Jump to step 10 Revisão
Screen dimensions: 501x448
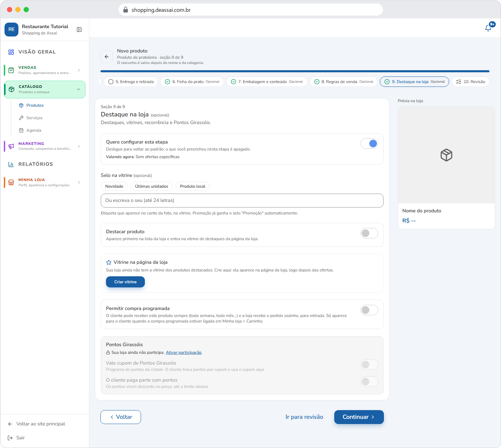click(471, 82)
